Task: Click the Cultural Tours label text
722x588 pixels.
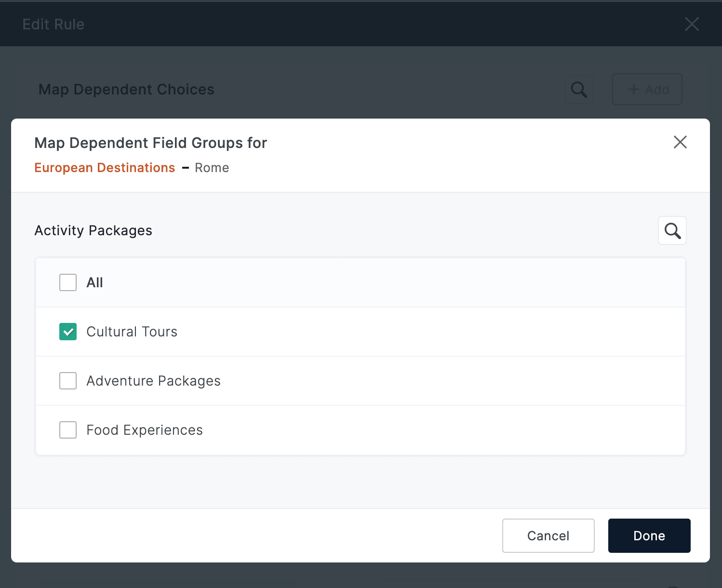Action: (132, 332)
